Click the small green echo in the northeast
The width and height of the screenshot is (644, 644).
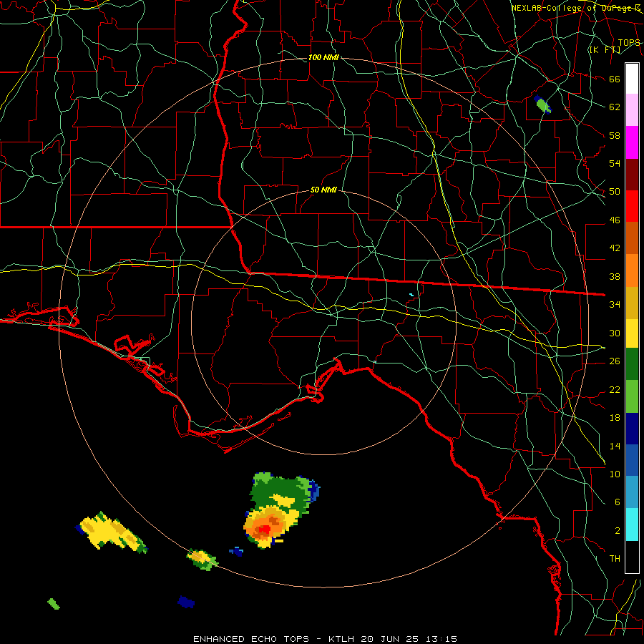pyautogui.click(x=542, y=104)
